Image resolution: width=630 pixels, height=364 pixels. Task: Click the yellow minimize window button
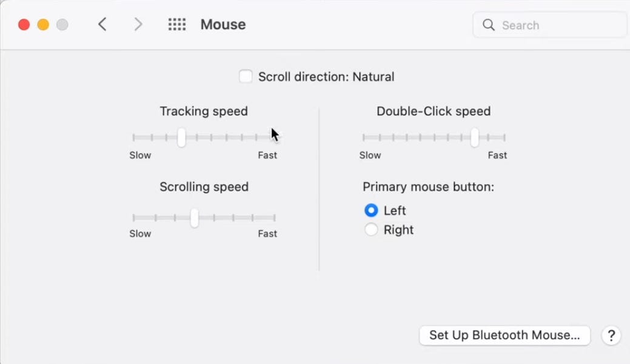43,25
